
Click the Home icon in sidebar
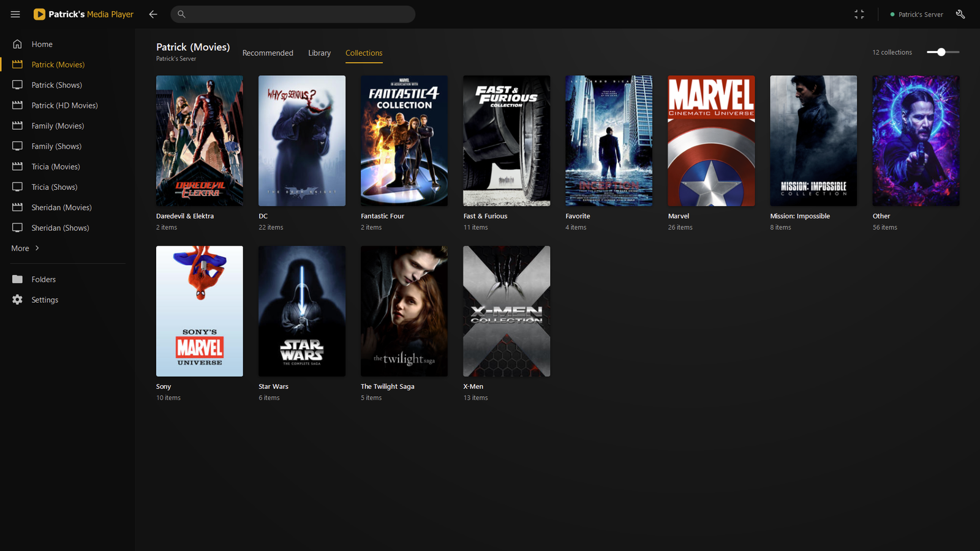[17, 44]
